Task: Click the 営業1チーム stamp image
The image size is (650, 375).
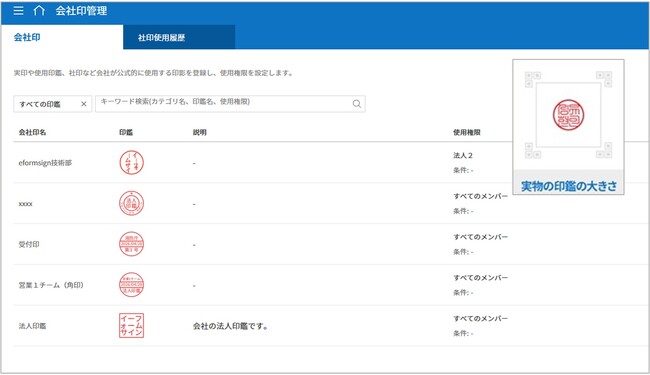Action: point(131,285)
